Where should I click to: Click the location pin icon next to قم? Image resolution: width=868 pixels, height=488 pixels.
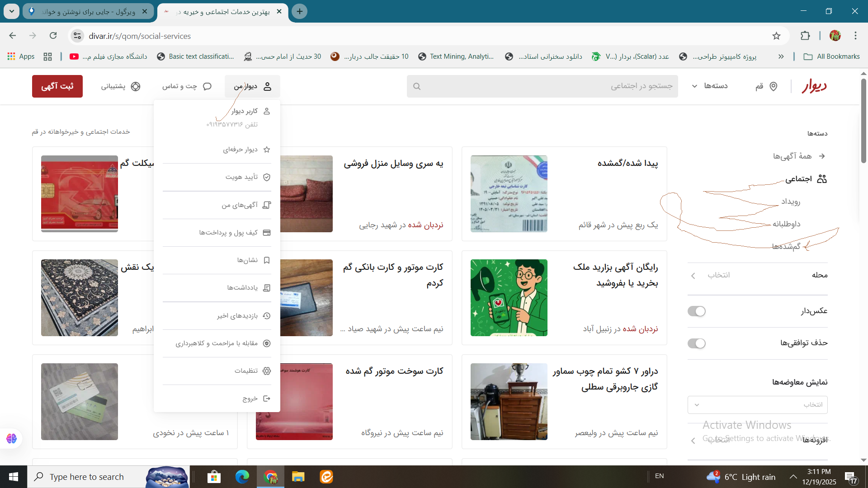[x=774, y=86]
